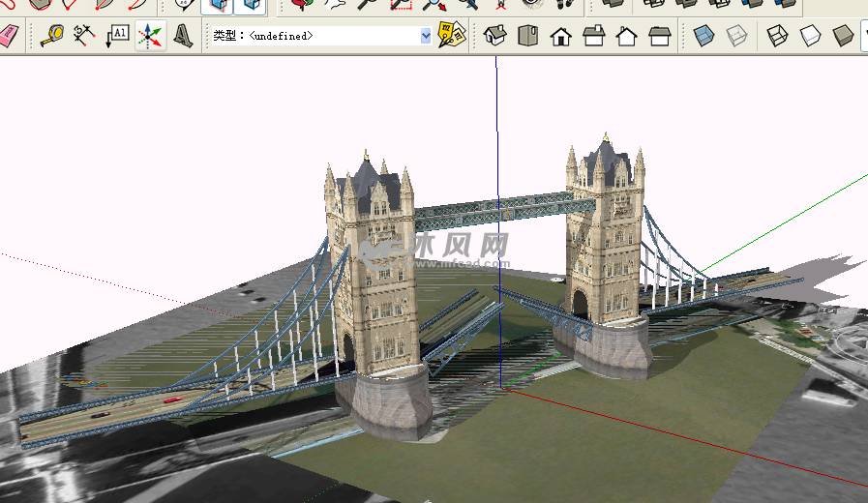Toggle X-ray face style
868x503 pixels.
[x=704, y=37]
